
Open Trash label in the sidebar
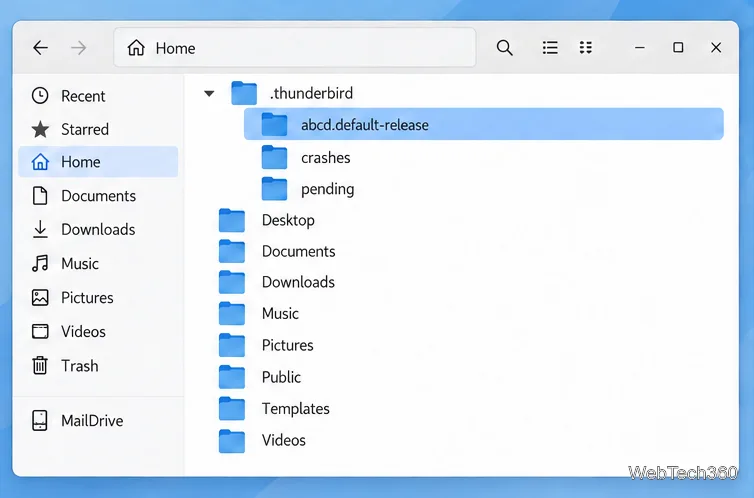click(79, 366)
